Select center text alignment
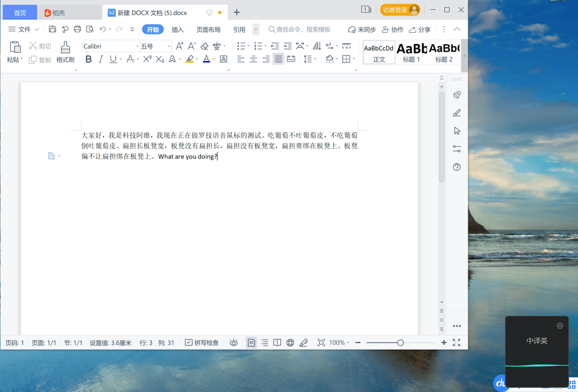This screenshot has width=578, height=392. pos(253,59)
